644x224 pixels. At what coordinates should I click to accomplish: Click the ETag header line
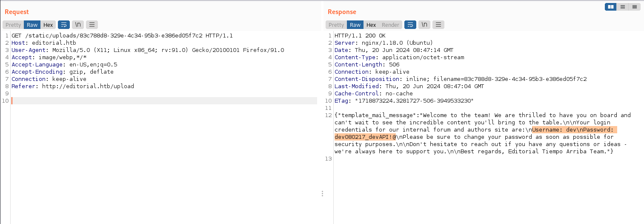[x=404, y=101]
